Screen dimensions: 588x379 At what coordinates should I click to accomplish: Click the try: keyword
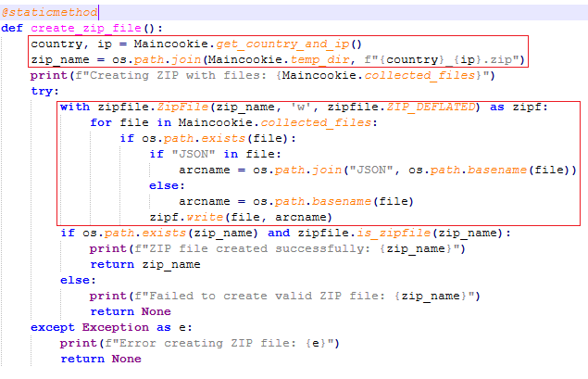coord(45,92)
